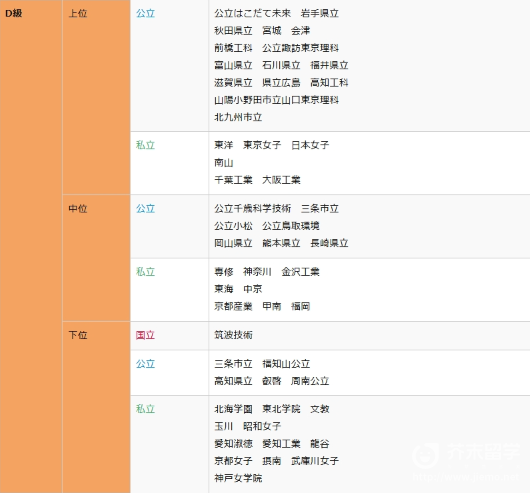Click 日本女子 entry
The width and height of the screenshot is (530, 493).
click(x=310, y=145)
